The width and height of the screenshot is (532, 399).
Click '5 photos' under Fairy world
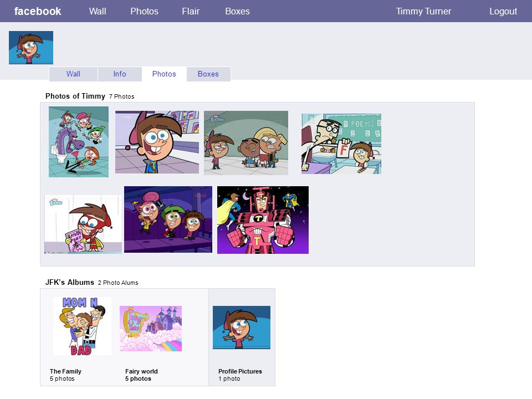138,378
